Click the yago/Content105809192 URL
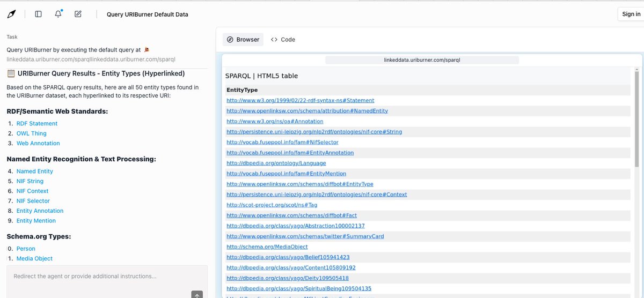 point(291,267)
